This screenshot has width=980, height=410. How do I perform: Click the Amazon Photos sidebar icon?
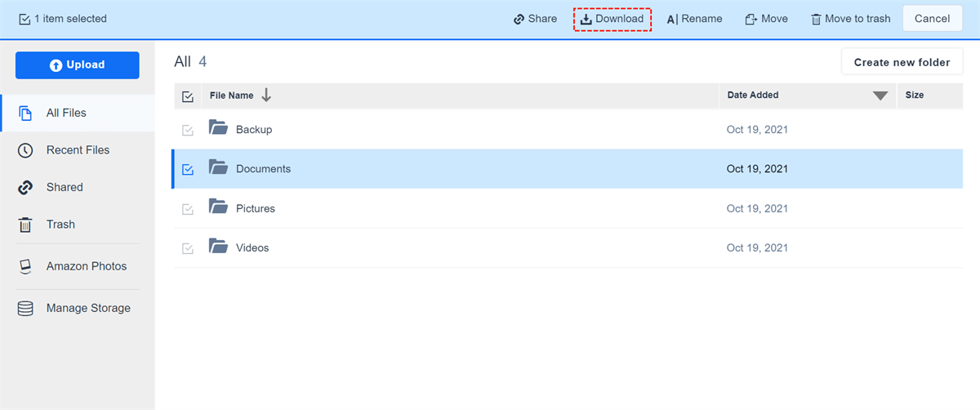[25, 266]
